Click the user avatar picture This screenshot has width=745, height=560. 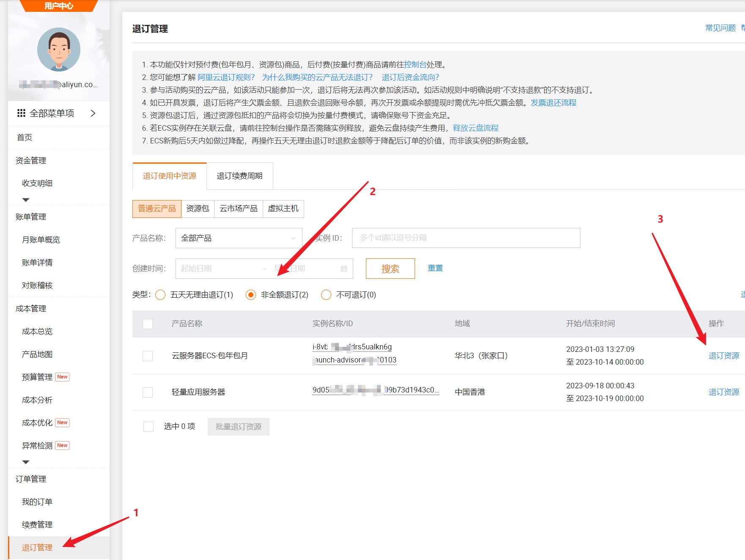point(59,49)
